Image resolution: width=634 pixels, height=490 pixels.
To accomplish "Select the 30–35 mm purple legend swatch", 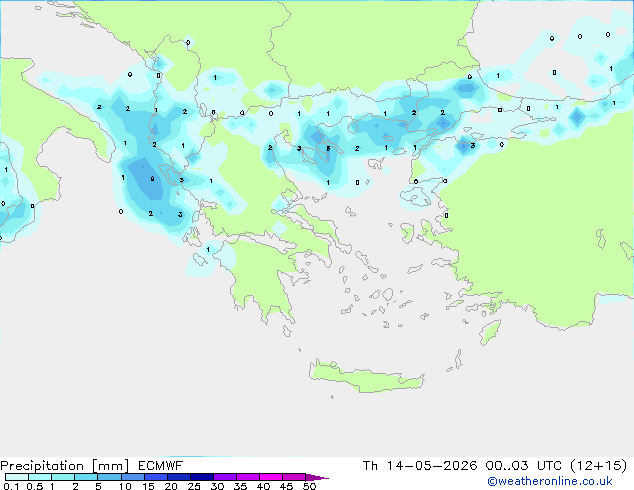I will [x=224, y=477].
